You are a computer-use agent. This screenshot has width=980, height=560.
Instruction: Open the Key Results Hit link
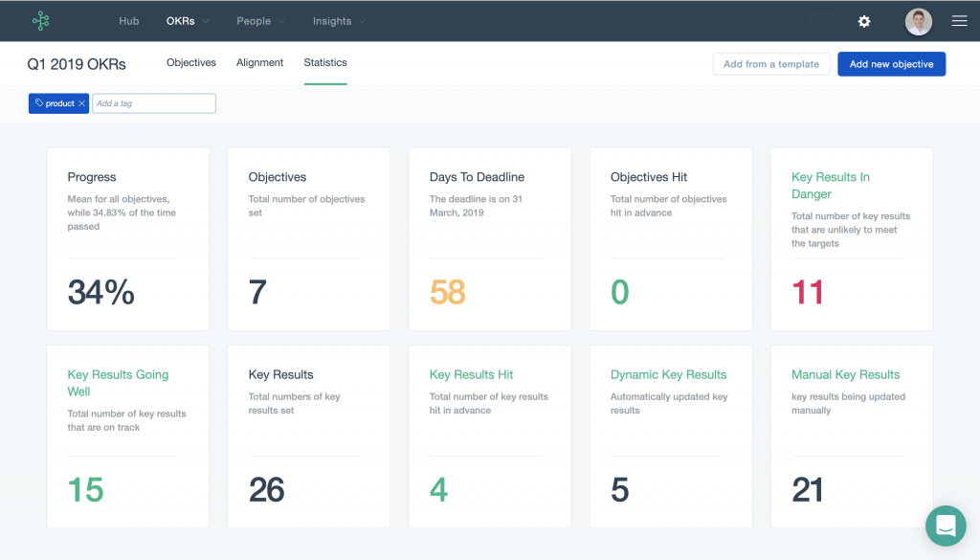471,374
